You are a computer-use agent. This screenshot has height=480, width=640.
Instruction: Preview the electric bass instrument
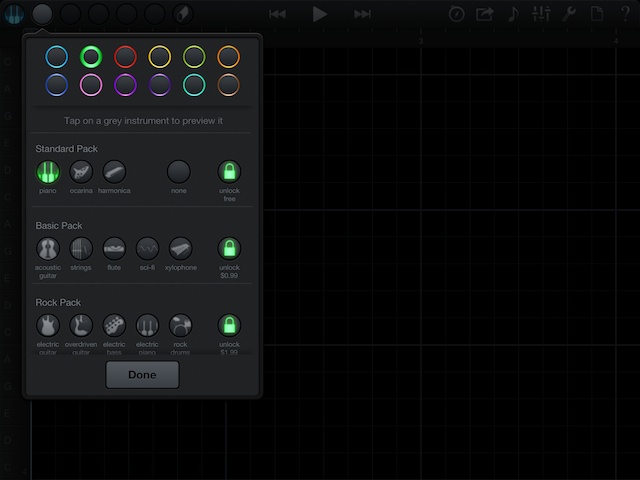(114, 325)
